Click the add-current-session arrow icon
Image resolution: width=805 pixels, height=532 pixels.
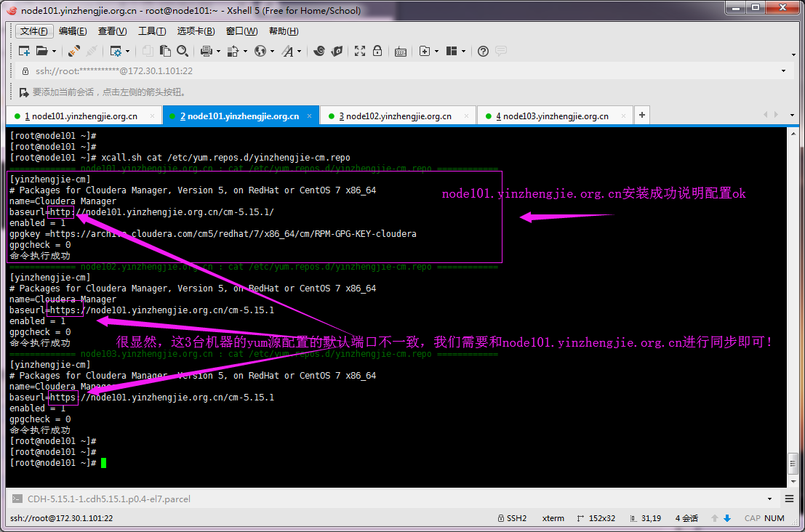[23, 92]
